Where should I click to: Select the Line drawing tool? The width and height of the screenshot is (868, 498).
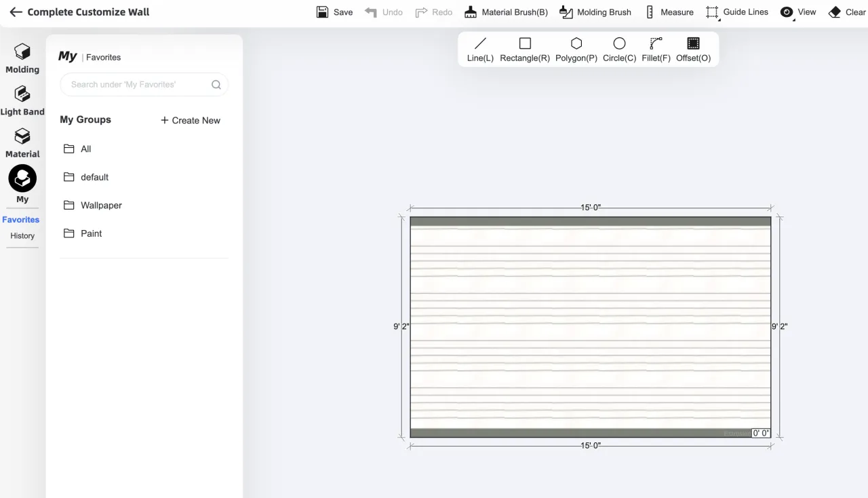point(480,50)
